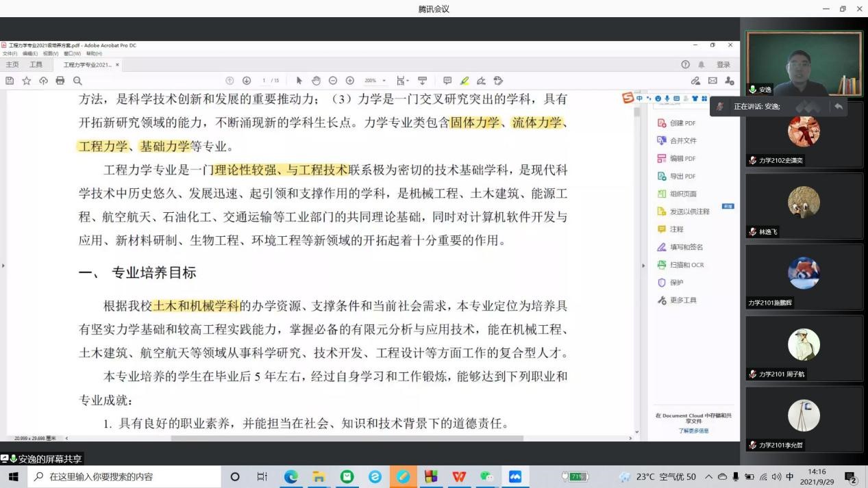Open WeChat from the Windows taskbar
Viewport: 868px width, 488px height.
[x=486, y=476]
